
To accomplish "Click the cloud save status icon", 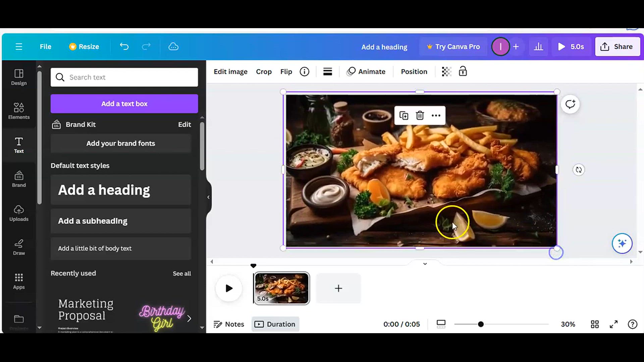I will point(173,47).
